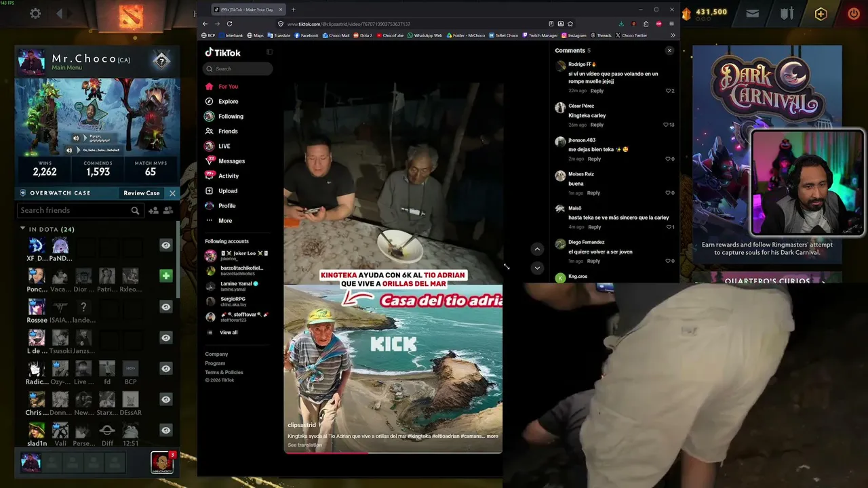The width and height of the screenshot is (868, 488).
Task: Add a friend in Dota friends panel
Action: click(x=153, y=211)
